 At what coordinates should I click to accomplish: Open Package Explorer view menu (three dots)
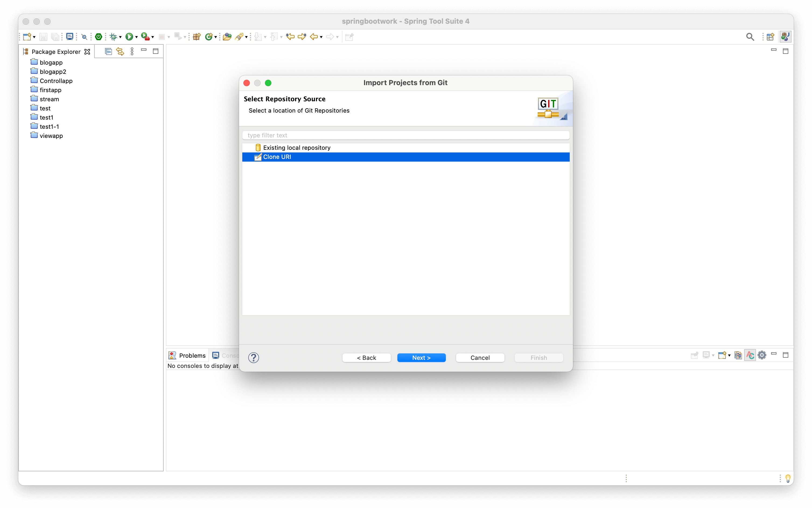[132, 51]
